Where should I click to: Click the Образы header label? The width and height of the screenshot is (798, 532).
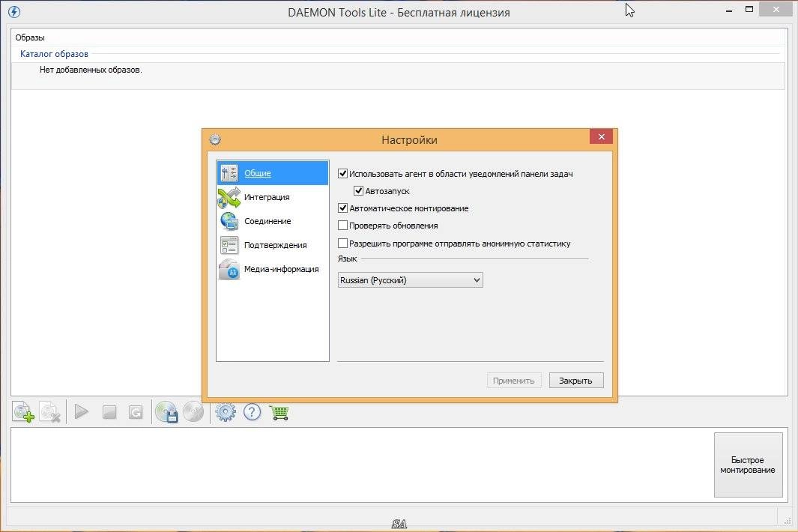tap(30, 37)
